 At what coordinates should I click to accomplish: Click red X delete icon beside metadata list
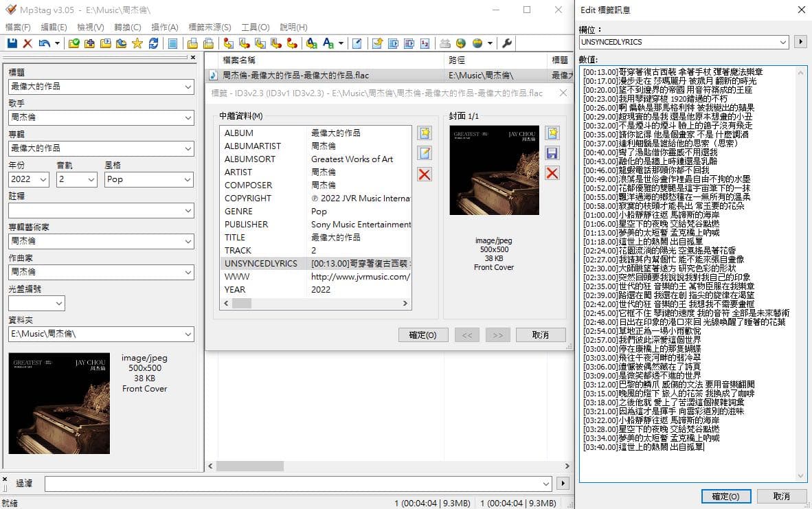(x=425, y=174)
